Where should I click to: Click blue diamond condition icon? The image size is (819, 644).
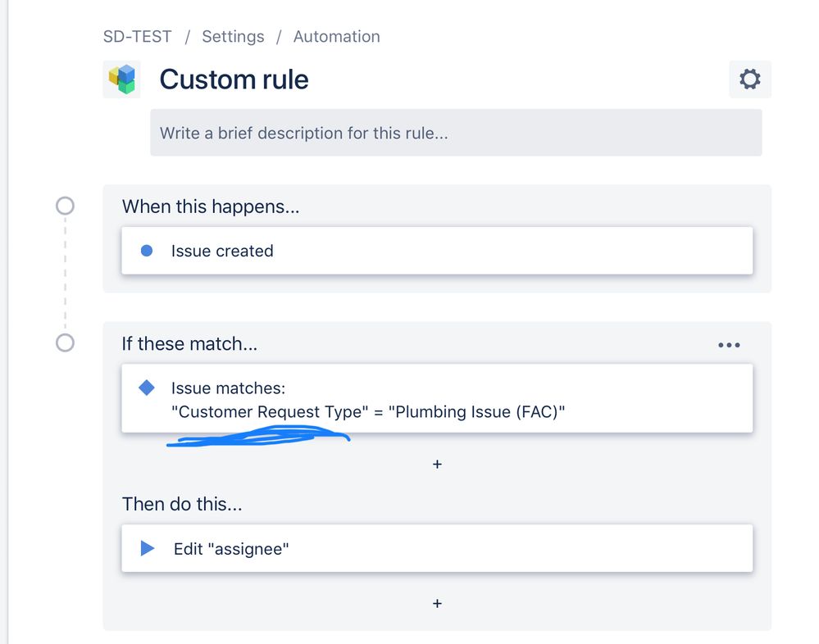147,388
